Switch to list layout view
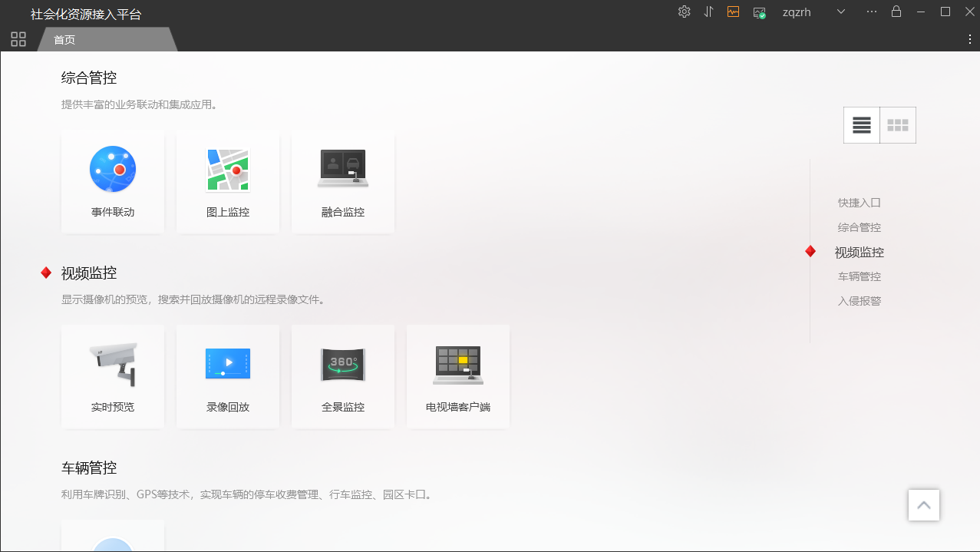 coord(862,125)
